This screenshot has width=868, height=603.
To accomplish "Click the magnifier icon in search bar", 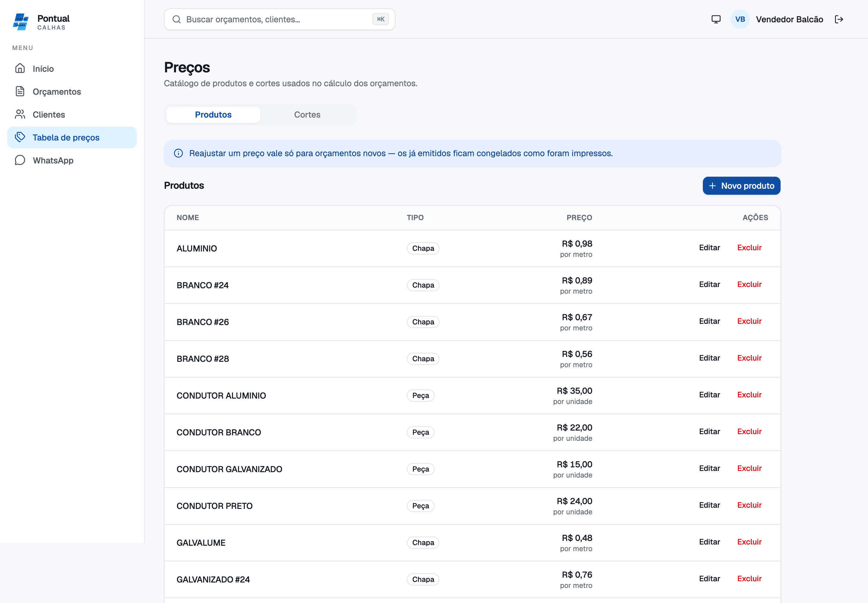I will [x=176, y=19].
